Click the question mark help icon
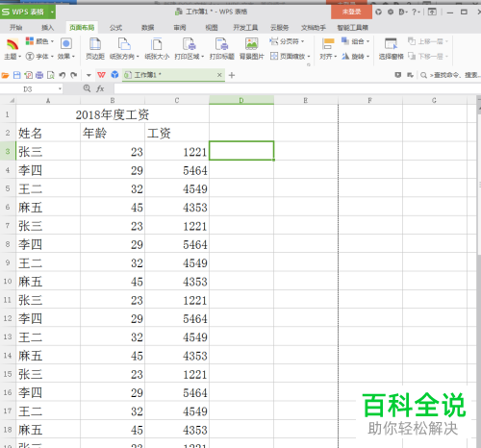The height and width of the screenshot is (448, 481). point(416,12)
